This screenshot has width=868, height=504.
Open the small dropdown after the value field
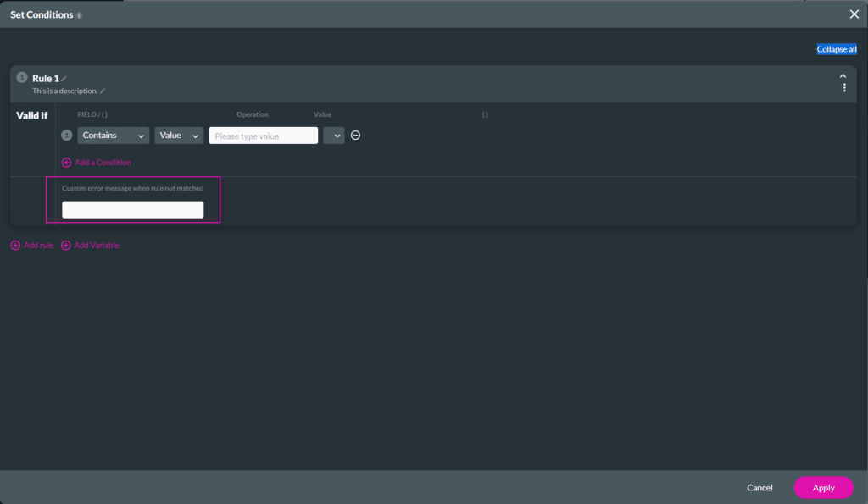coord(333,135)
